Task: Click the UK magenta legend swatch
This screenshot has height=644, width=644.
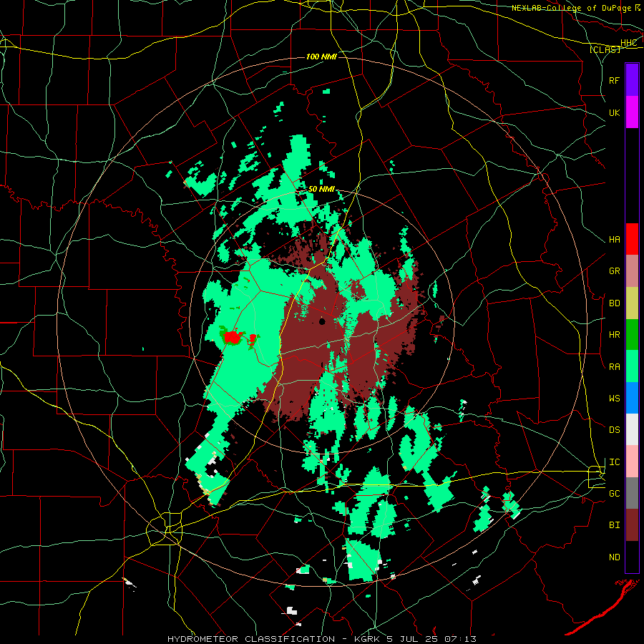Action: [632, 112]
